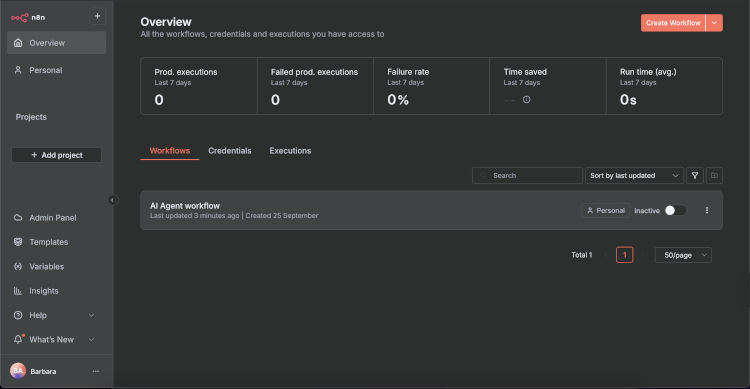Switch to the Workflows tab

pos(170,151)
